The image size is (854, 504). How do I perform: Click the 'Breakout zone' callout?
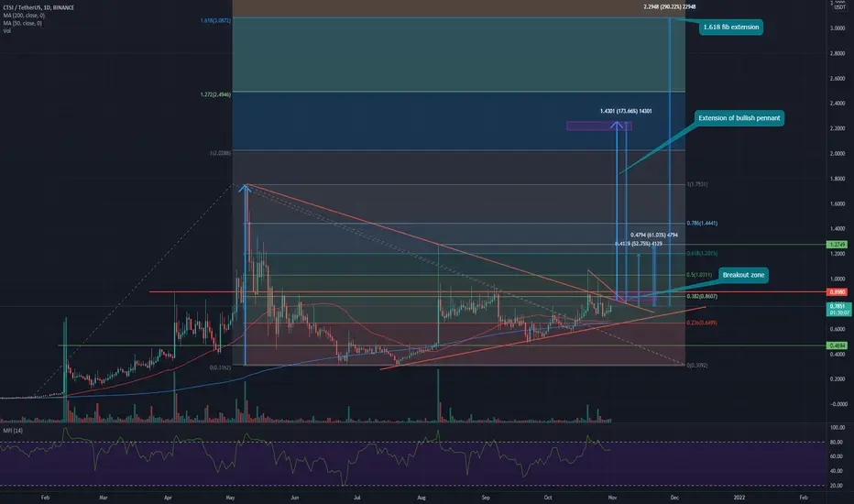pos(743,275)
